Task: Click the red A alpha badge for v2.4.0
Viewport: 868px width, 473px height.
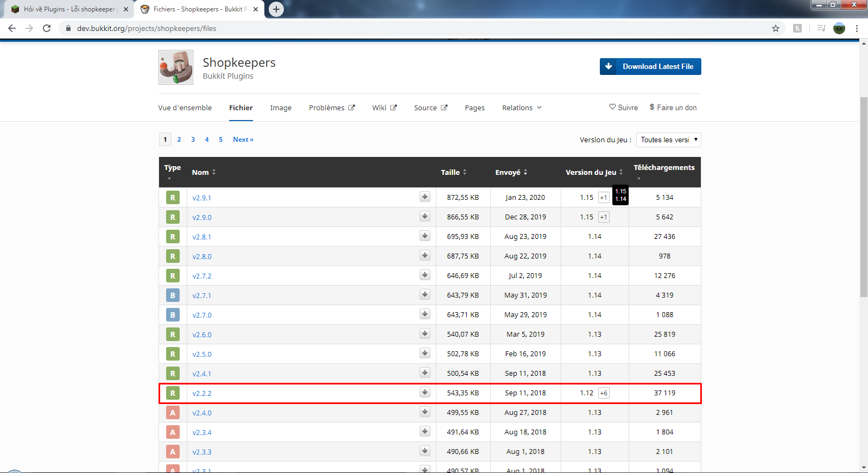Action: [x=173, y=413]
